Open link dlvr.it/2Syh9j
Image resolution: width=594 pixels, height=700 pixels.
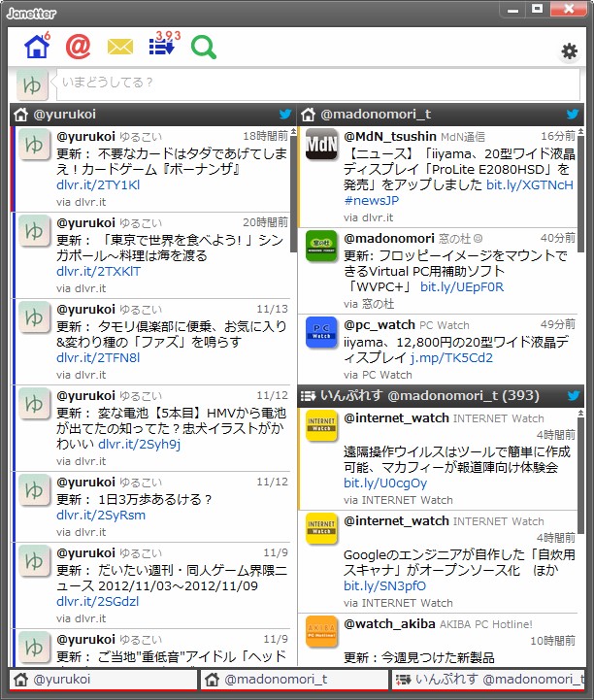[139, 445]
